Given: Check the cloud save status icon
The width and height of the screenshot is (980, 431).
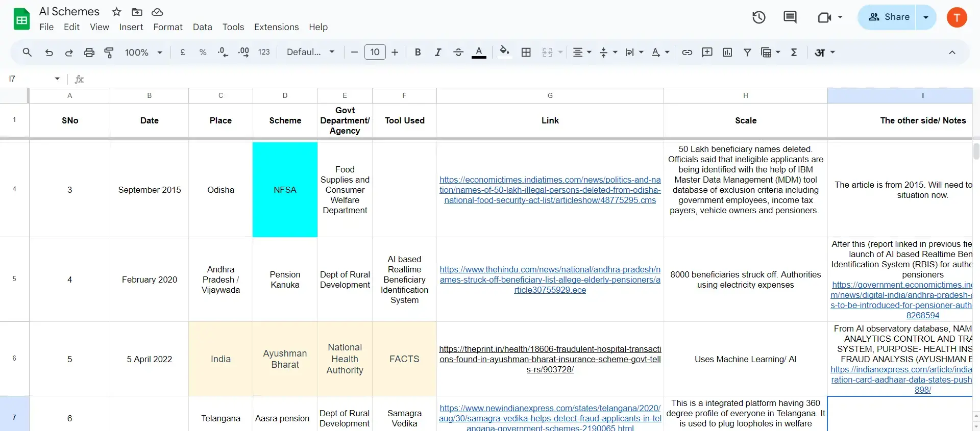Looking at the screenshot, I should pos(157,12).
